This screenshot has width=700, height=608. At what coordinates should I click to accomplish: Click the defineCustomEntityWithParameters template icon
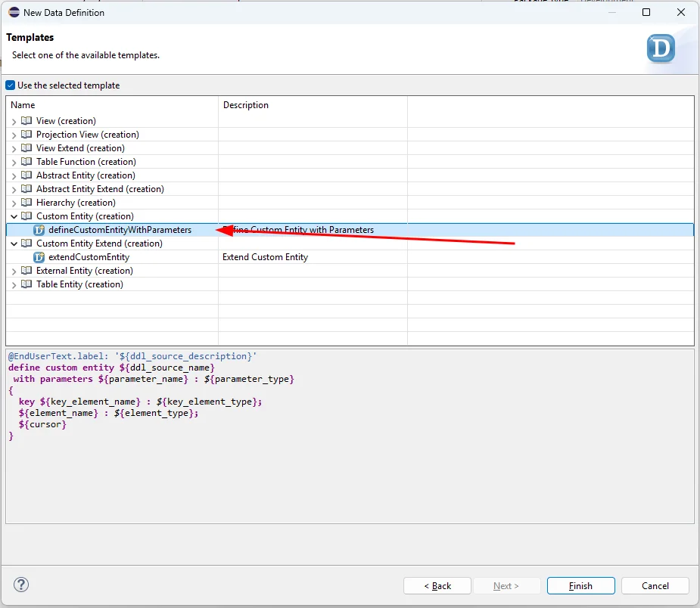point(39,230)
